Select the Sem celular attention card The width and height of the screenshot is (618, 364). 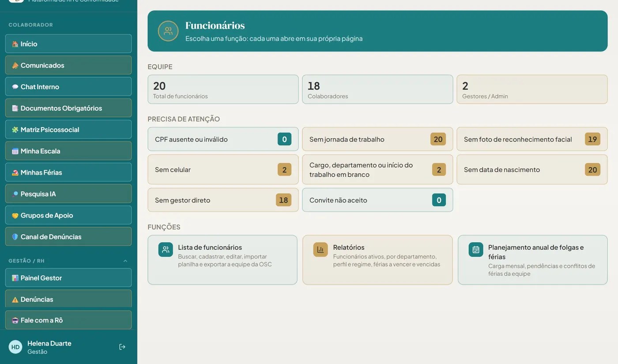[x=223, y=169]
